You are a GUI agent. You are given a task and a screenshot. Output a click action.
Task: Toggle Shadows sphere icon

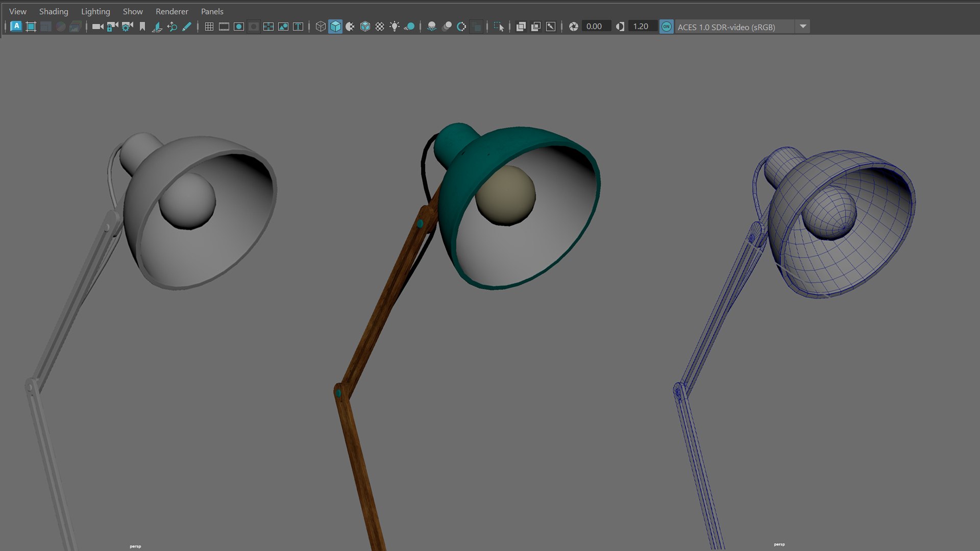click(x=409, y=27)
